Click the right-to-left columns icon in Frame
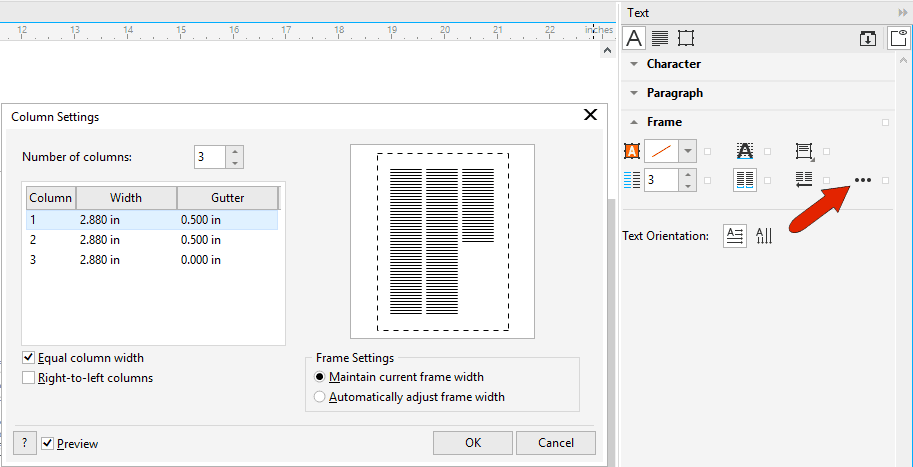Screen dimensions: 913x467 click(x=803, y=180)
